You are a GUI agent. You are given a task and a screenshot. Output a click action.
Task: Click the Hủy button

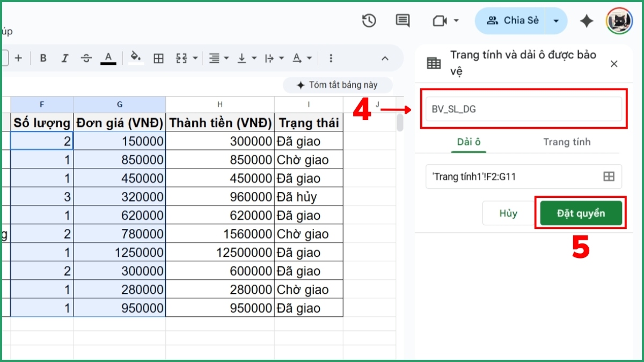(x=508, y=213)
